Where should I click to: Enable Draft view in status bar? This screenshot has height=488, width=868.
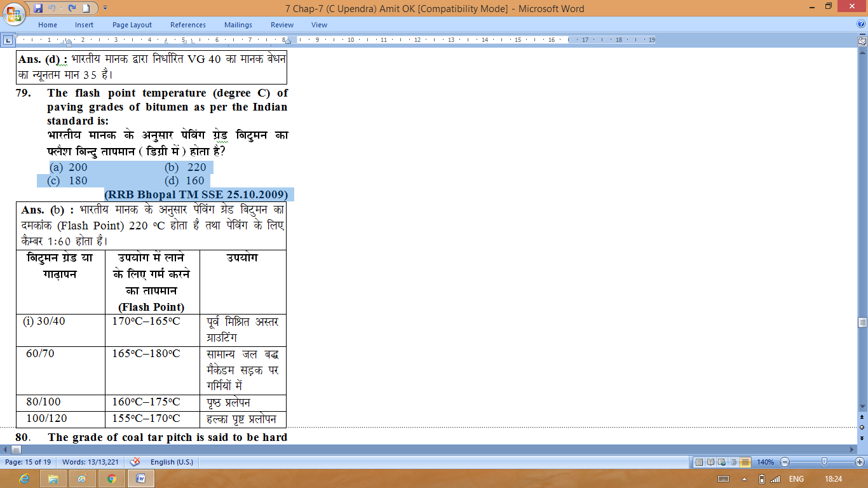[x=745, y=462]
